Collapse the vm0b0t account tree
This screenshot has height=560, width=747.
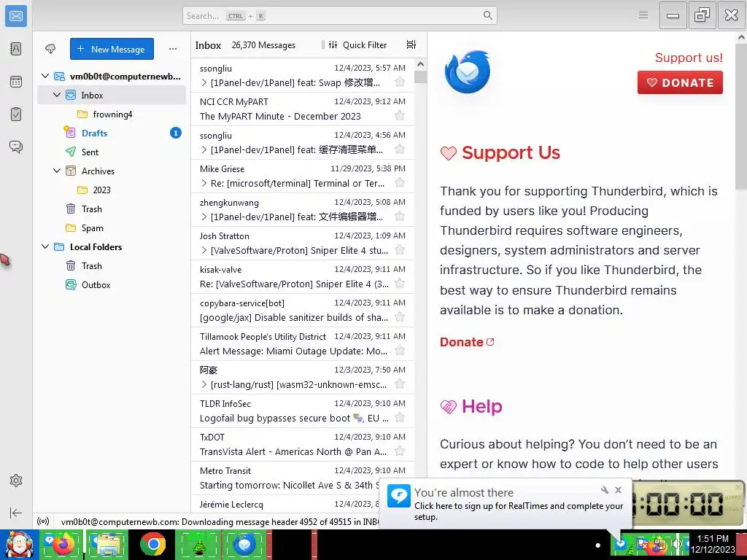[x=45, y=76]
